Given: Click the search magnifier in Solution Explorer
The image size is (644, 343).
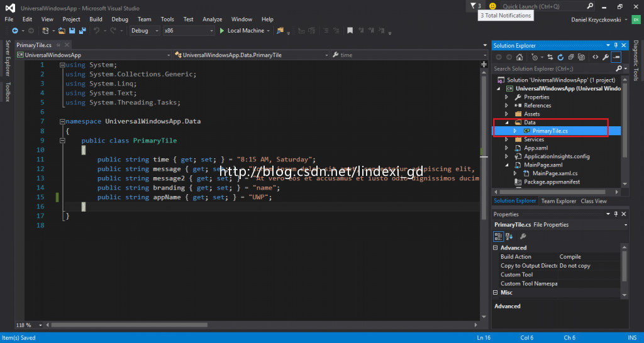Looking at the screenshot, I should (x=619, y=68).
